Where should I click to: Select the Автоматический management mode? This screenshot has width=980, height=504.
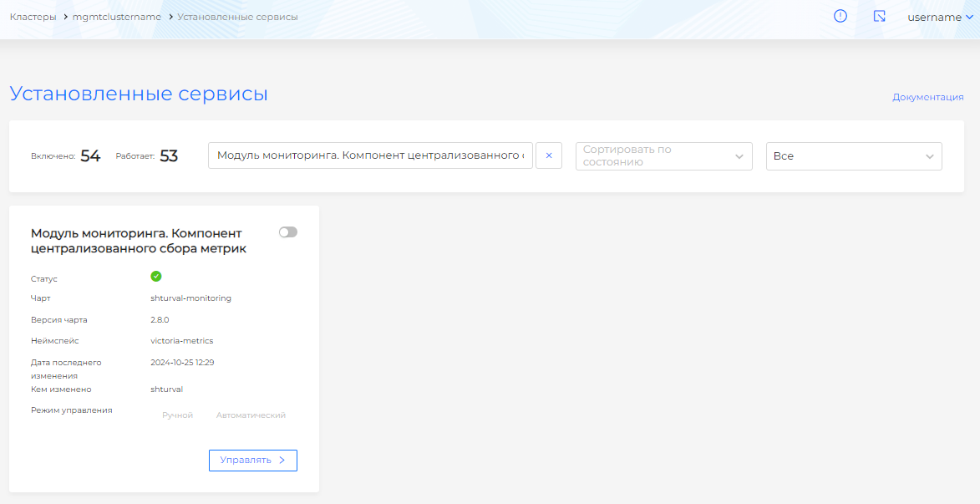(251, 415)
